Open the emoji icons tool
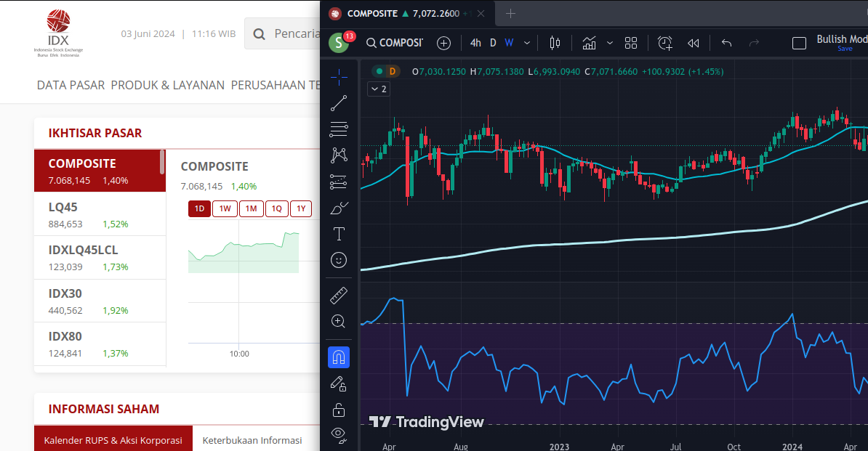 [x=339, y=260]
